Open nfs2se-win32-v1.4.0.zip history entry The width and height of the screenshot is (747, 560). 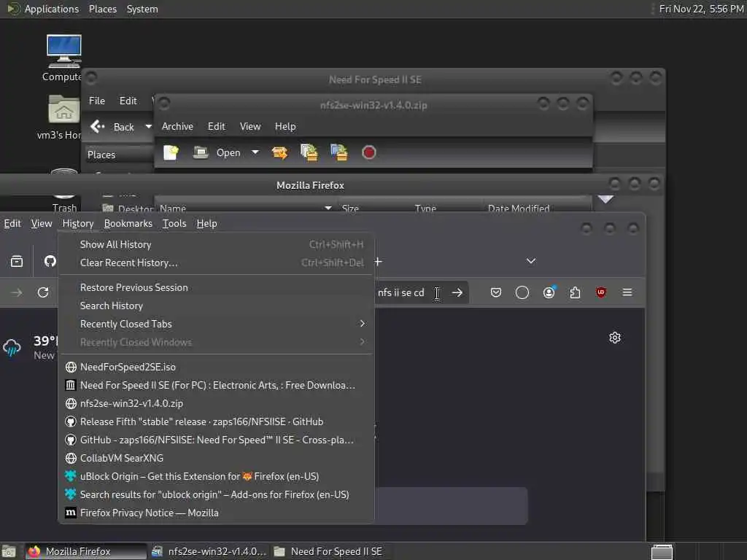[x=216, y=402]
